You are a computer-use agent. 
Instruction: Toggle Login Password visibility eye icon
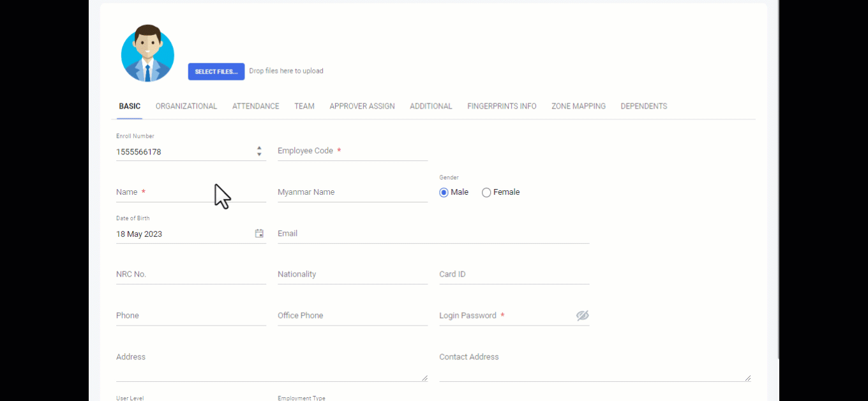[582, 315]
